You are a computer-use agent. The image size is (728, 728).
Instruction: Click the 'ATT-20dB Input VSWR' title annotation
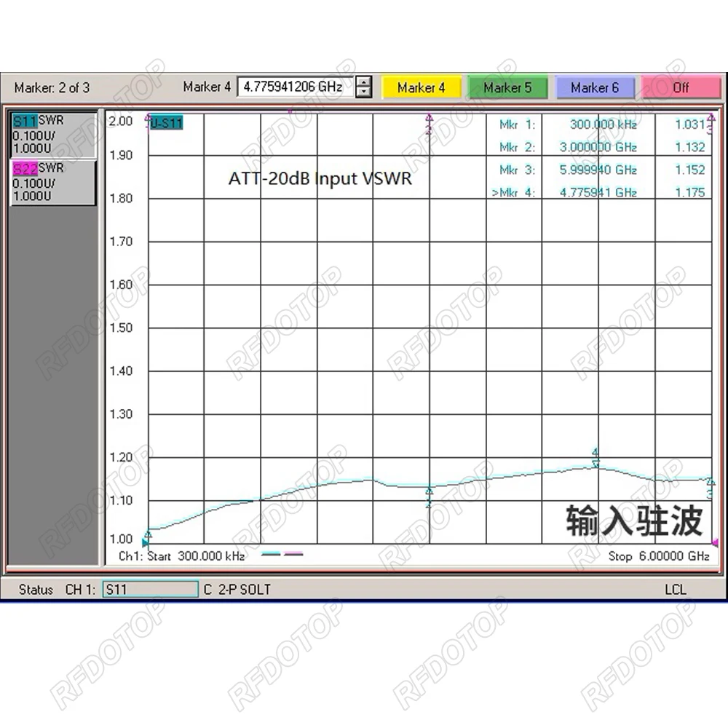(x=320, y=179)
